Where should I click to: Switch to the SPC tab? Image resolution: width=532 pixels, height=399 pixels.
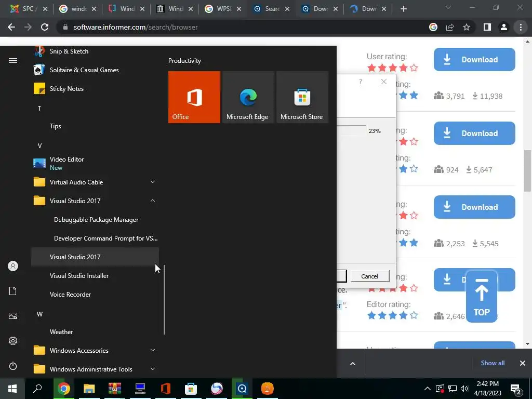[29, 9]
